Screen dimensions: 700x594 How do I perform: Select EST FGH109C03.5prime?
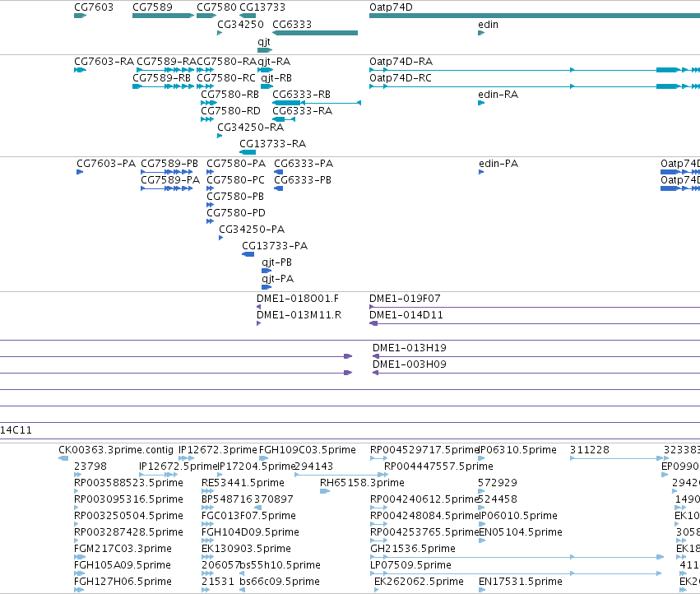263,458
